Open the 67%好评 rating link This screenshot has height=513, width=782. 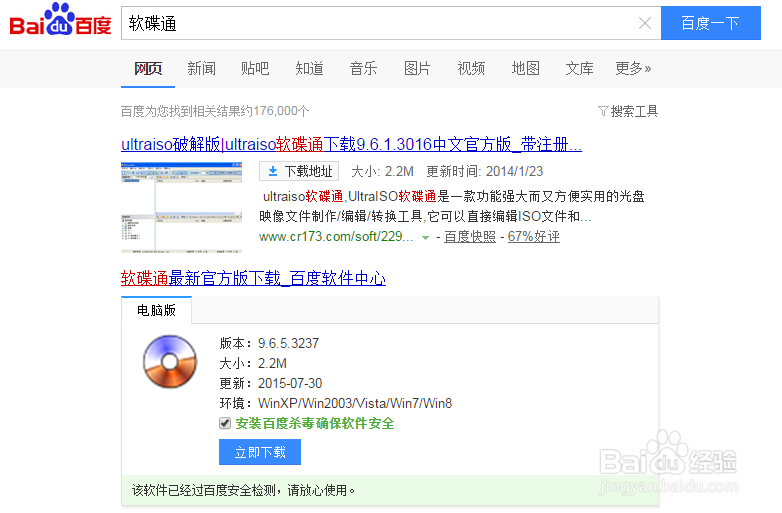(534, 236)
